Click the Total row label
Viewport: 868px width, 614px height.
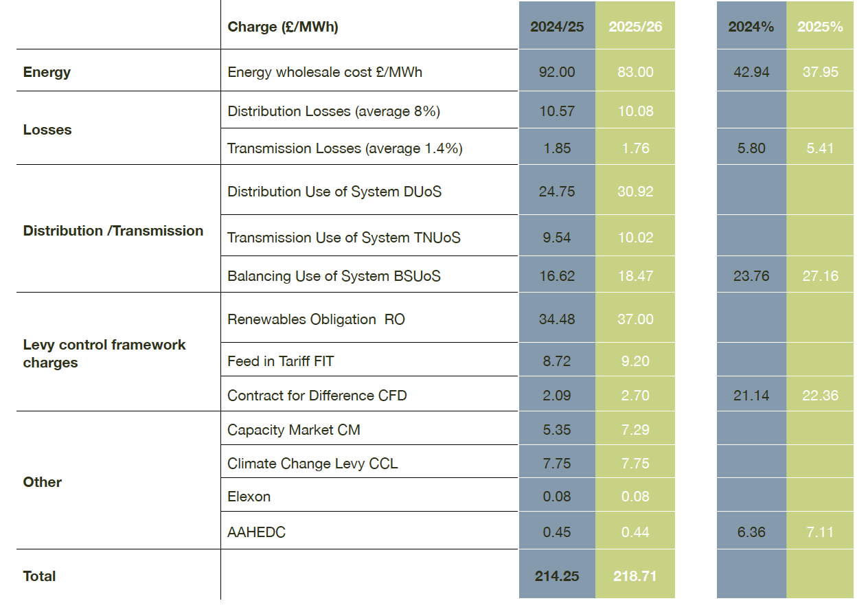pos(39,576)
